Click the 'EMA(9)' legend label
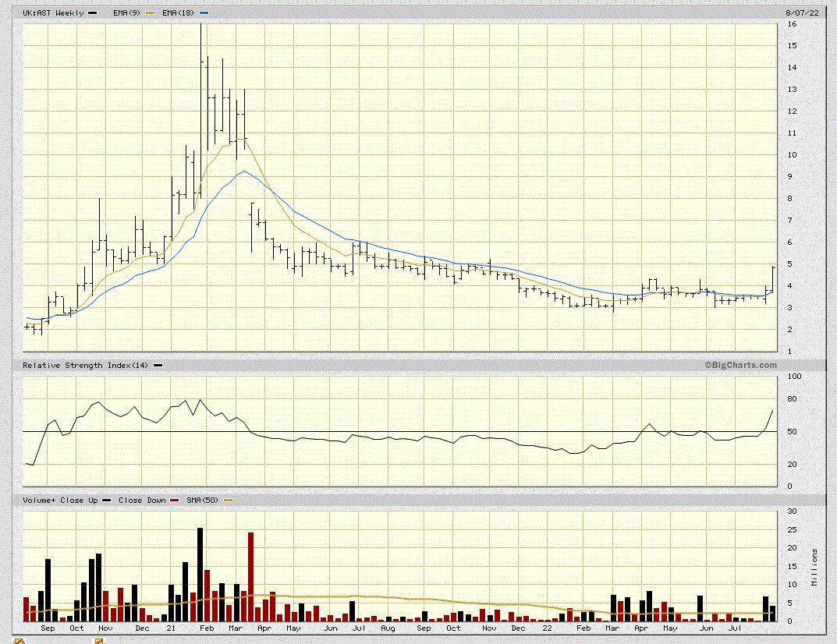The height and width of the screenshot is (644, 837). click(126, 12)
